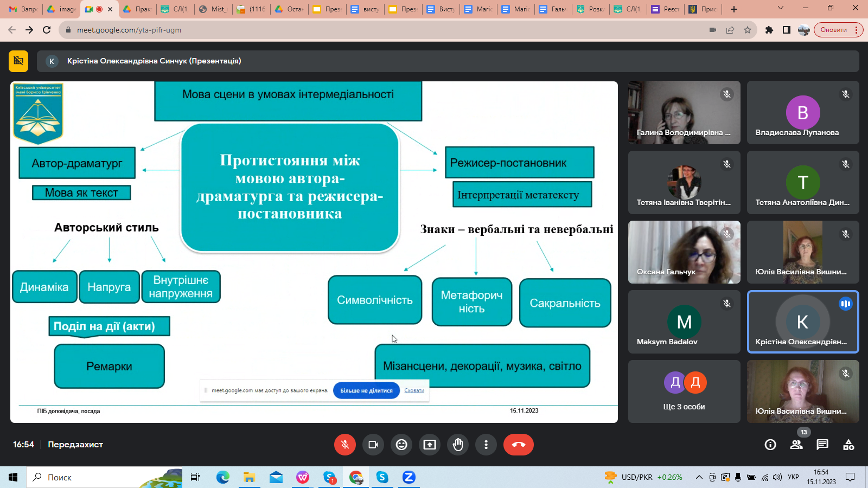The width and height of the screenshot is (868, 488).
Task: Select the Оксана Гальчук video tile
Action: [684, 252]
